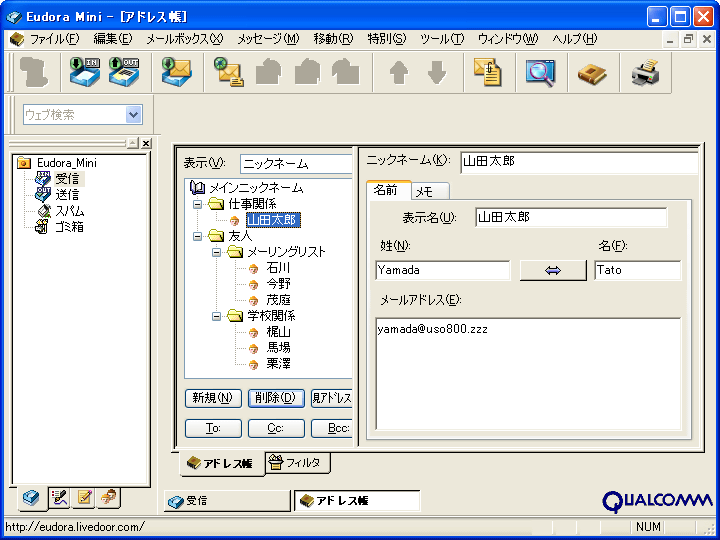
Task: Click the grayed up arrow toolbar icon
Action: (x=399, y=73)
